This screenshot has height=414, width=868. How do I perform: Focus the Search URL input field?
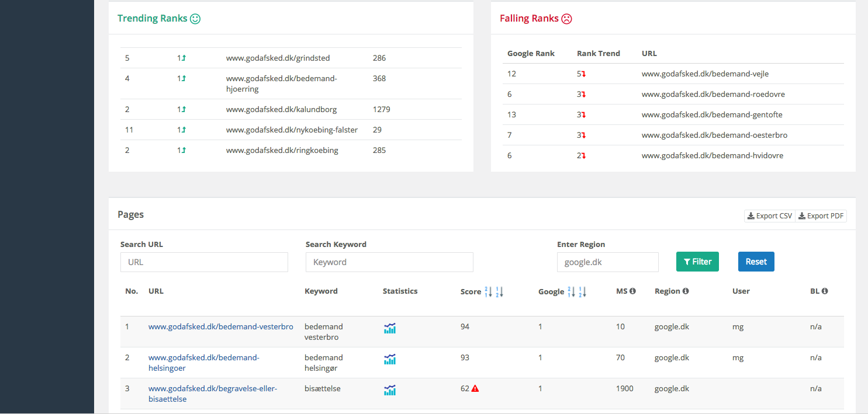tap(204, 262)
